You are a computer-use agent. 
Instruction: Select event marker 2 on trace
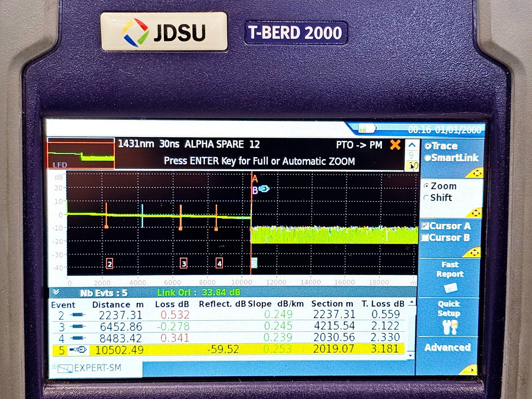coord(109,264)
